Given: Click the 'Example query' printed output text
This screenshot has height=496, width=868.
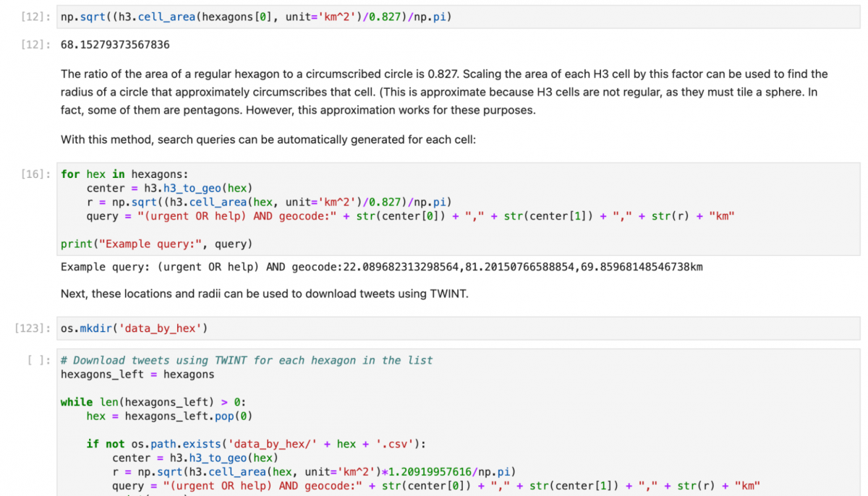Looking at the screenshot, I should click(381, 267).
